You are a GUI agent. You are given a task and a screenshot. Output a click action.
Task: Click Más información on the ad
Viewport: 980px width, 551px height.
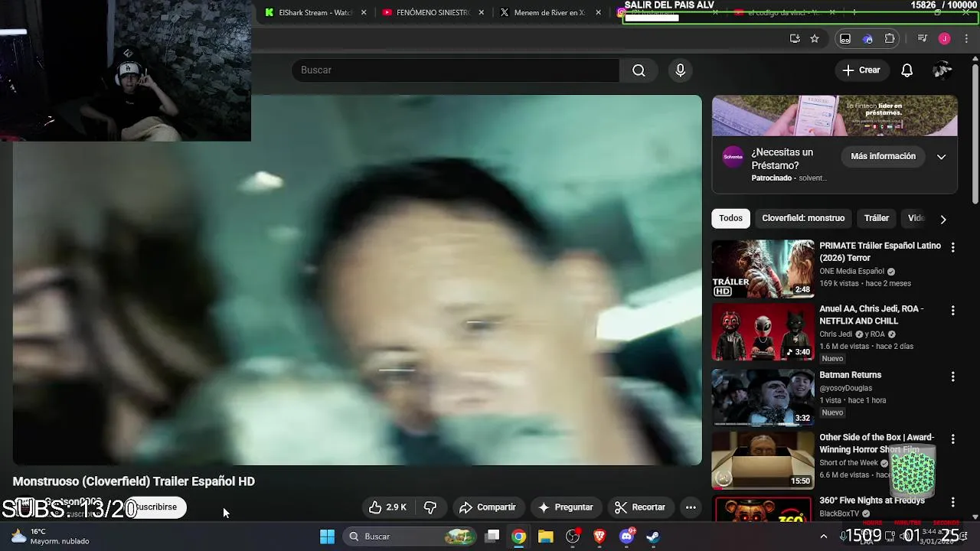pyautogui.click(x=883, y=156)
